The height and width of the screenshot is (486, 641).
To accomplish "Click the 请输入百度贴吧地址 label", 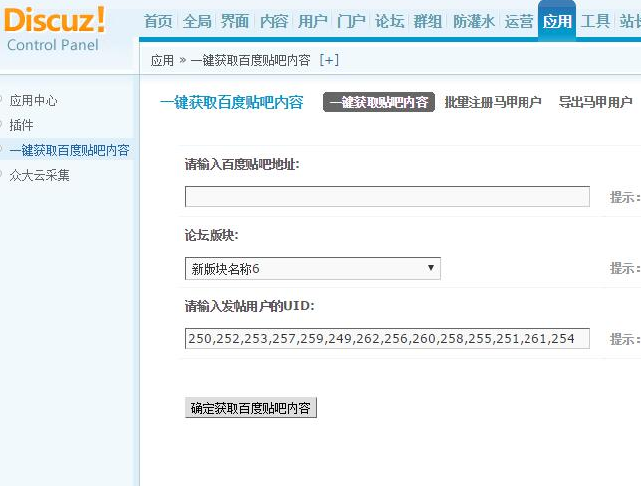I will [x=242, y=165].
